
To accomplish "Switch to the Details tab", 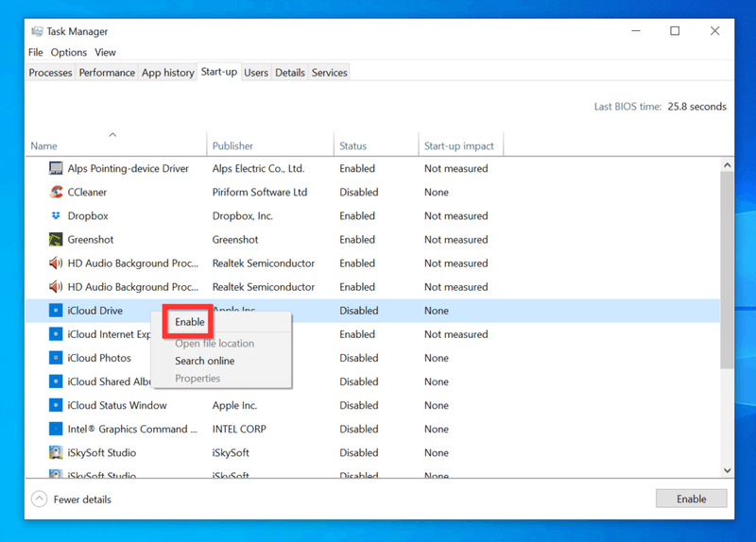I will pyautogui.click(x=290, y=73).
